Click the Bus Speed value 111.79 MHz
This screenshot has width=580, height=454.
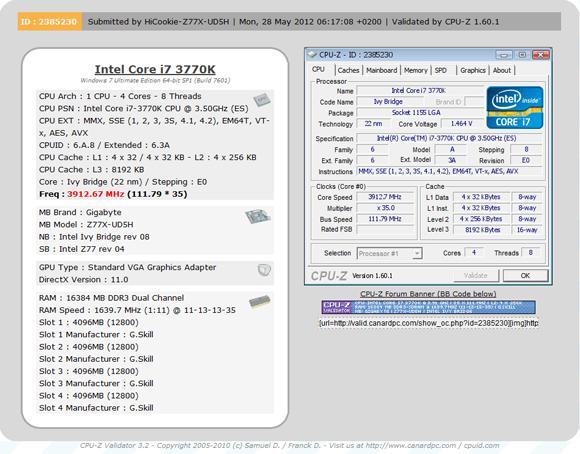(385, 219)
